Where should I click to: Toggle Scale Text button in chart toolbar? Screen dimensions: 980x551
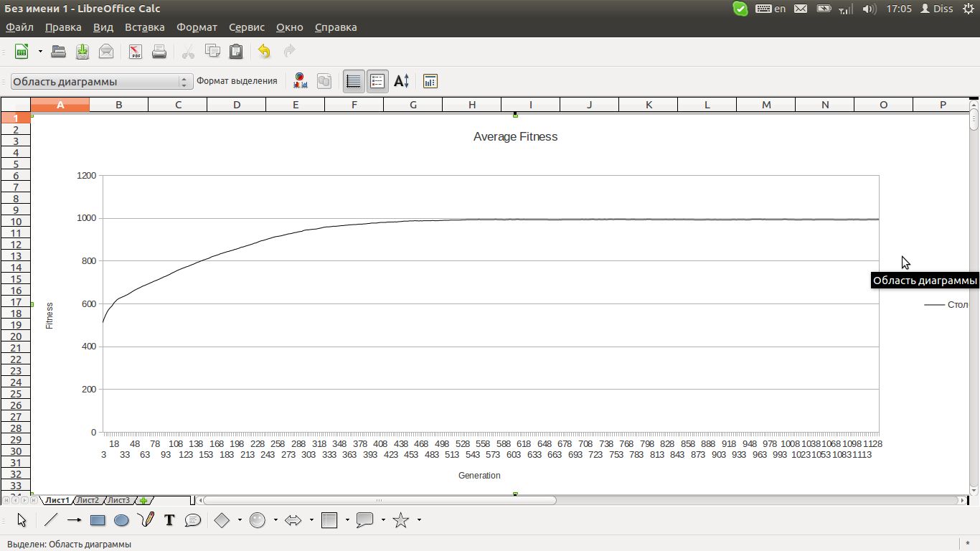402,81
